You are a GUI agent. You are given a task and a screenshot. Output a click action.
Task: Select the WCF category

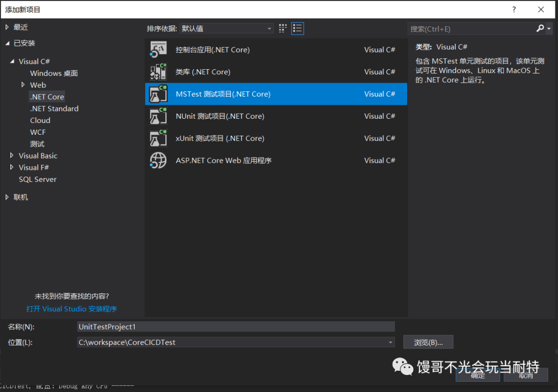(38, 132)
